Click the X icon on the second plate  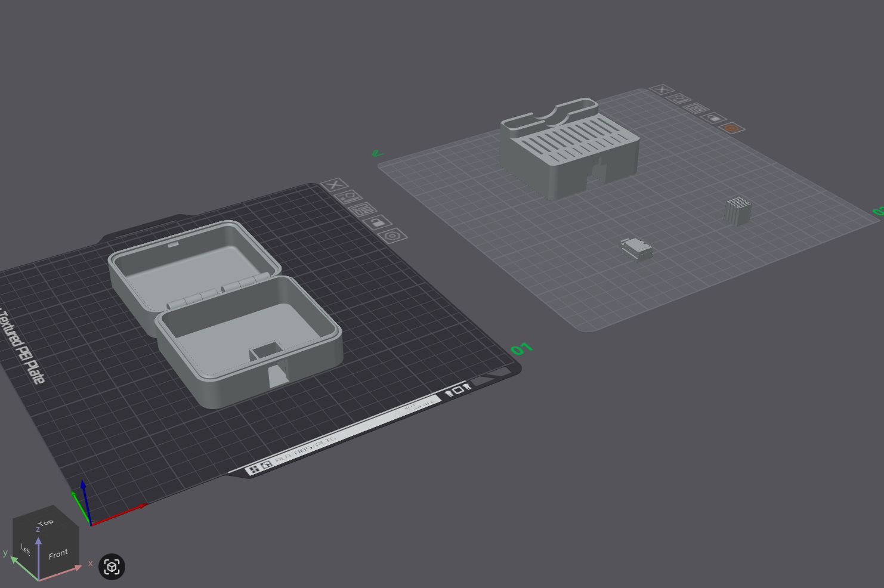tap(662, 89)
